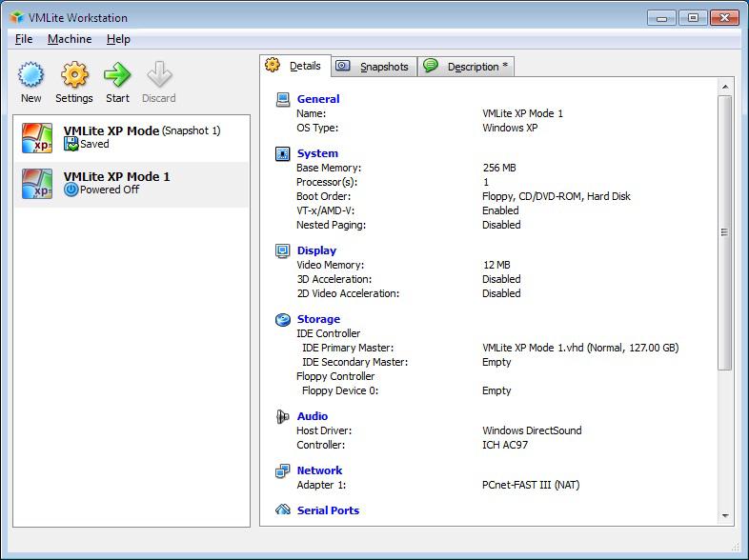The width and height of the screenshot is (749, 560).
Task: Click the Snapshots tab camera icon
Action: (x=342, y=66)
